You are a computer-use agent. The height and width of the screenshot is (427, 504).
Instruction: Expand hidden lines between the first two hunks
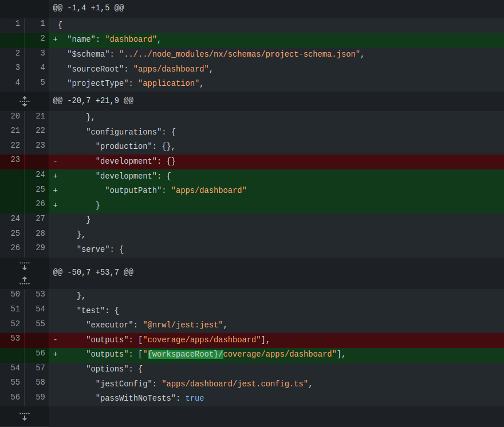tap(25, 101)
